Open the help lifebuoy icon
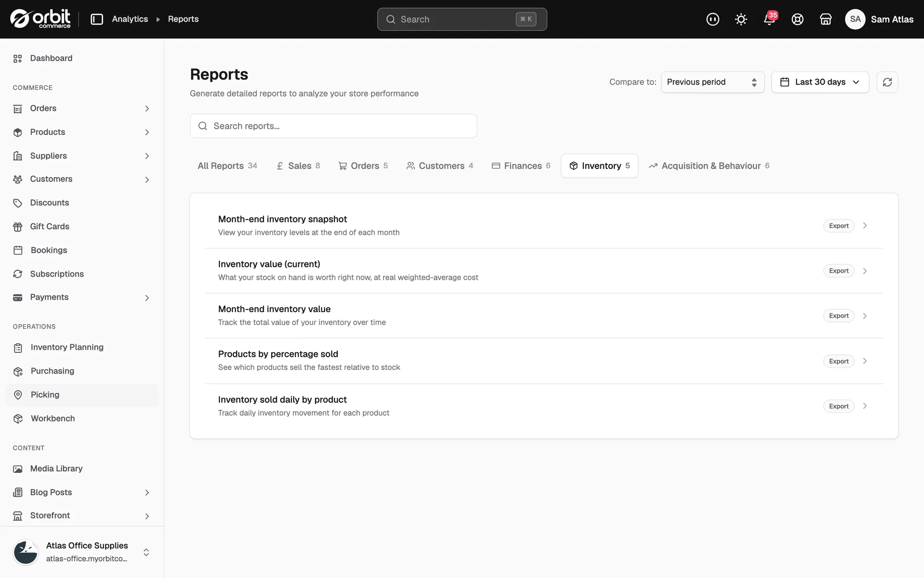 point(797,19)
